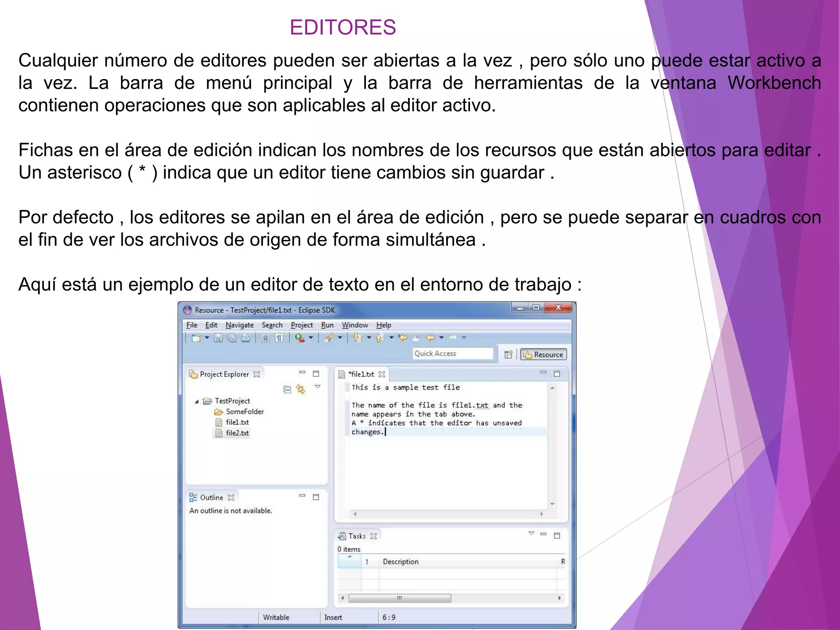Click the Open Perspective icon
The image size is (840, 630).
coord(509,354)
